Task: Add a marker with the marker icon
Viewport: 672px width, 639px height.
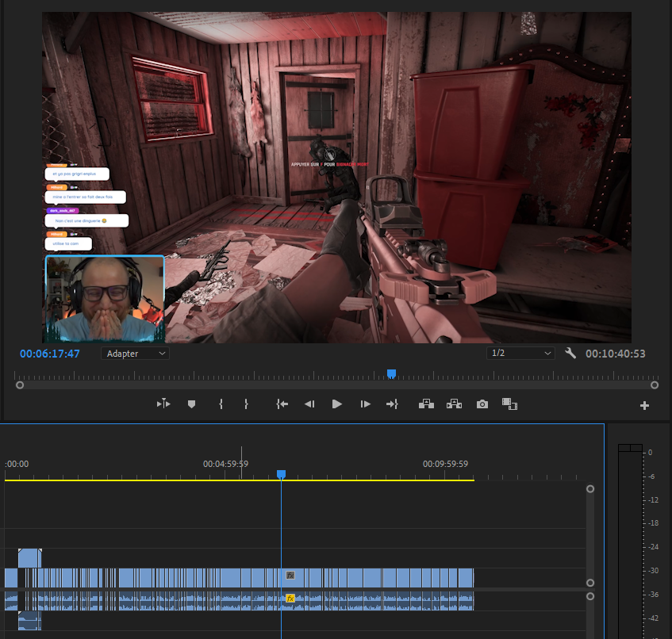Action: pyautogui.click(x=191, y=404)
